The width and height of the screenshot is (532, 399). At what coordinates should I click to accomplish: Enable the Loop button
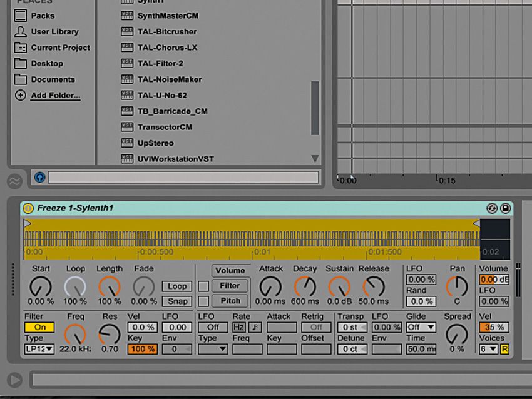176,286
